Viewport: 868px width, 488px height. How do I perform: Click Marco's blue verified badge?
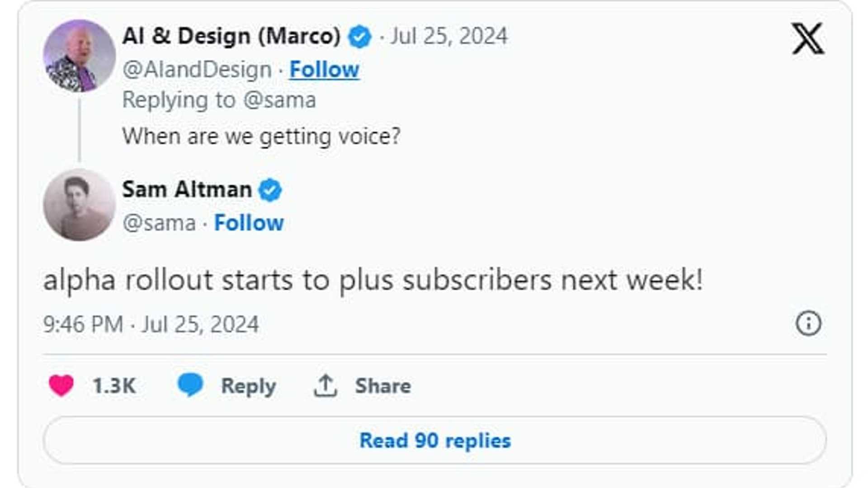[x=360, y=37]
